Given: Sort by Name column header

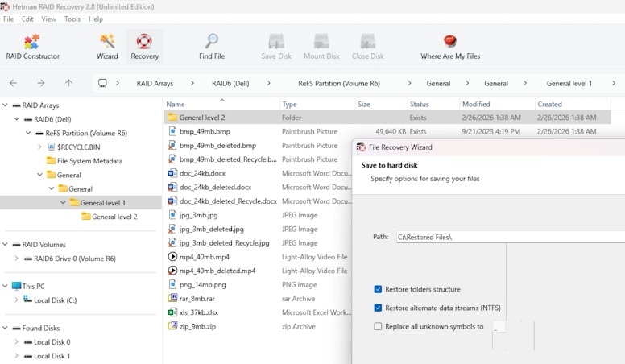Looking at the screenshot, I should pyautogui.click(x=221, y=104).
